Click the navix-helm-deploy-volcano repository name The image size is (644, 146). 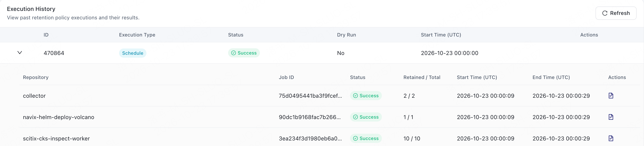click(x=59, y=117)
